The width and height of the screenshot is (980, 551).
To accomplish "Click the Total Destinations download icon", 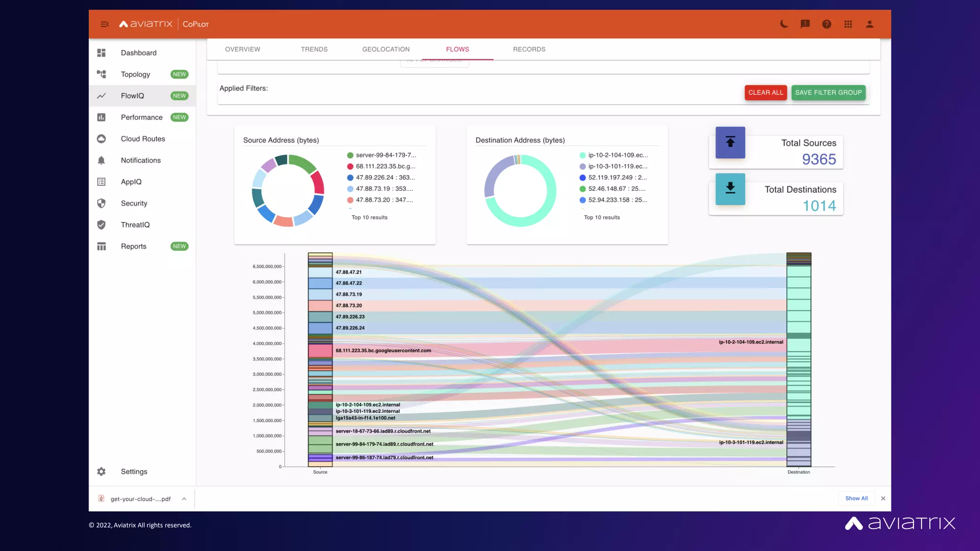I will coord(730,188).
